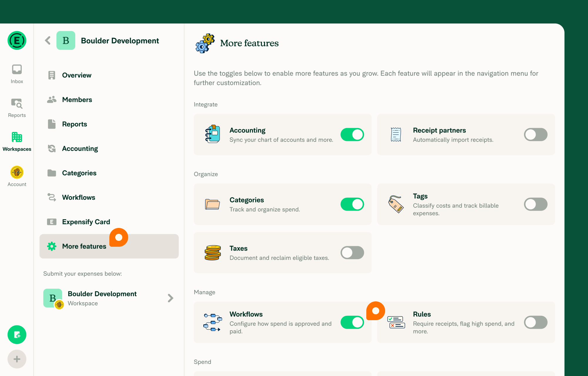Click the plus button at the bottom left

(x=17, y=359)
